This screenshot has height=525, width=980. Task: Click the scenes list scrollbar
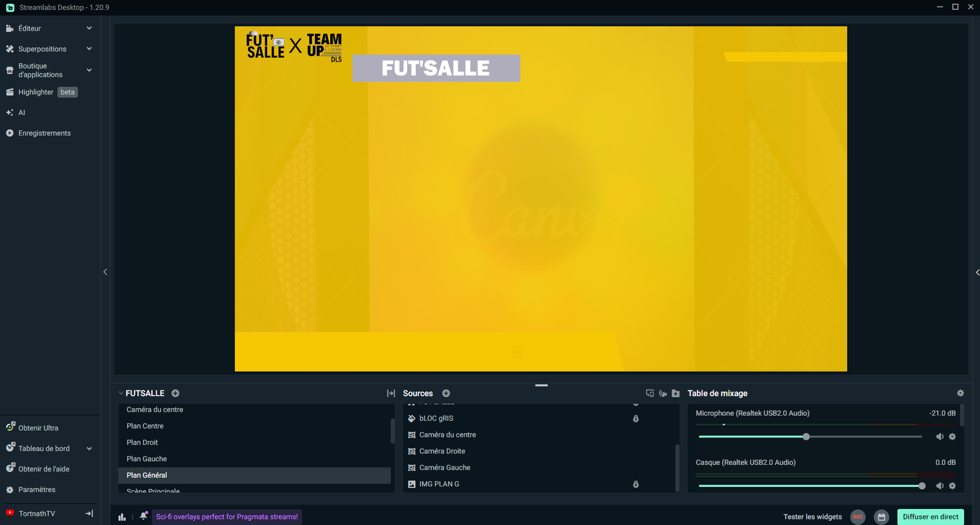pyautogui.click(x=392, y=431)
